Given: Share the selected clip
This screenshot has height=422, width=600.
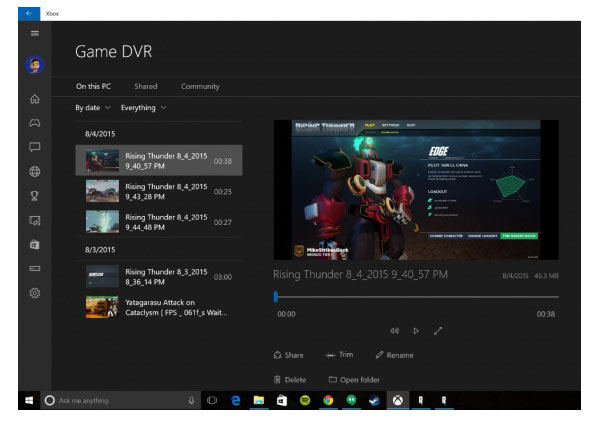Looking at the screenshot, I should (289, 355).
